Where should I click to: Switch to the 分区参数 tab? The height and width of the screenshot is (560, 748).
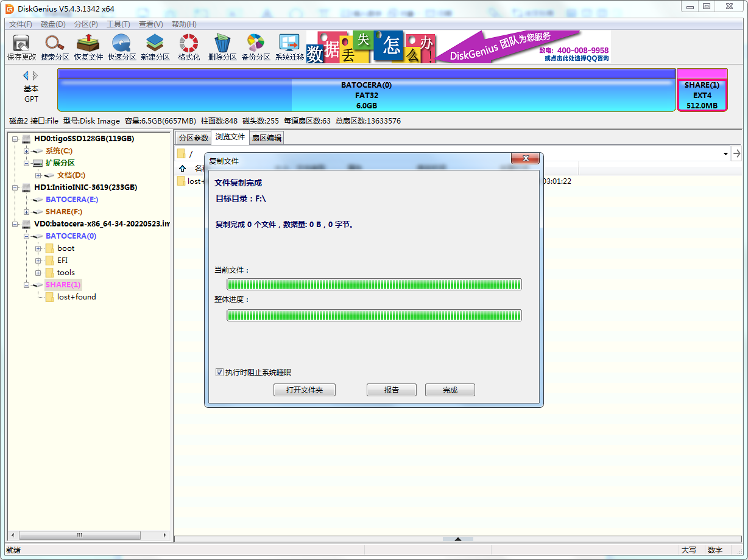coord(193,138)
